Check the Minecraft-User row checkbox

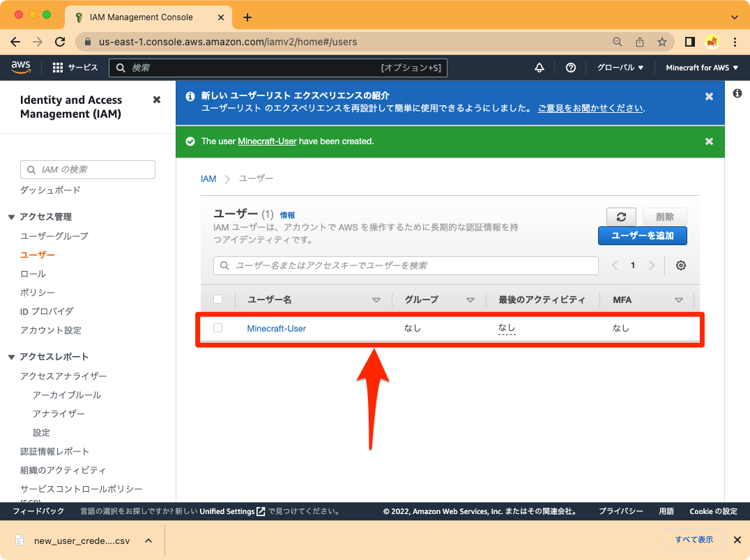coord(218,327)
